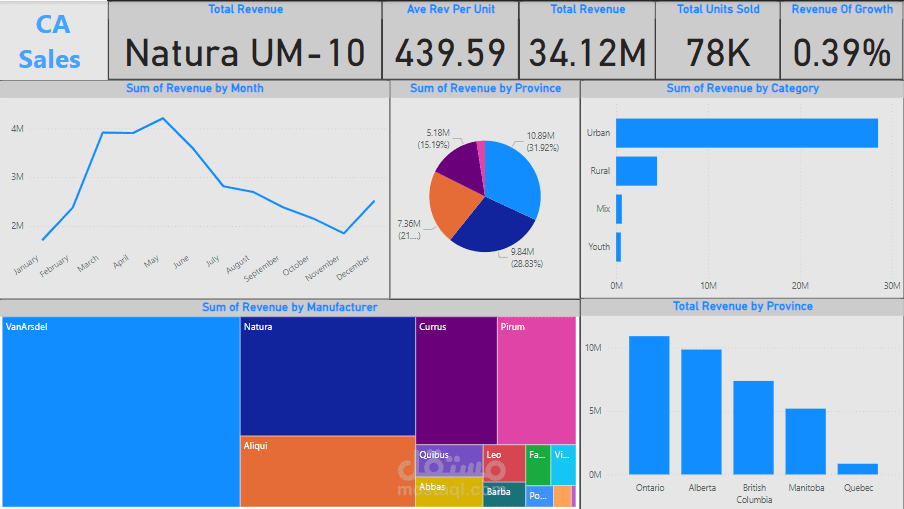Screen dimensions: 904x509
Task: Click the January axis label
Action: click(27, 265)
